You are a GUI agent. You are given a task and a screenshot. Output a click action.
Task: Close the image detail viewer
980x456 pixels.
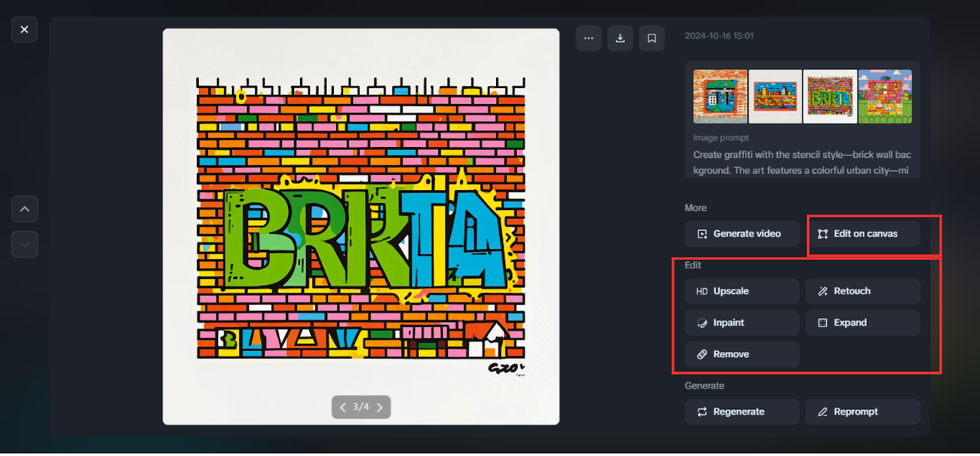[24, 29]
